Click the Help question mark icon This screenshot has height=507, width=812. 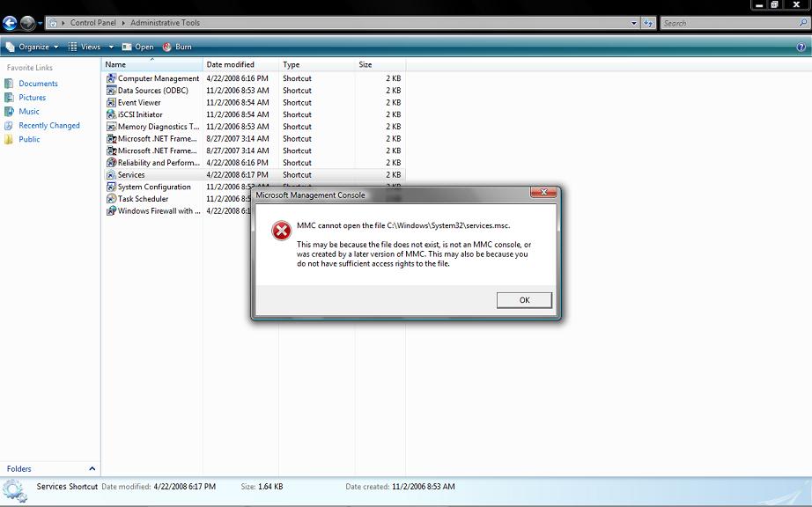801,47
